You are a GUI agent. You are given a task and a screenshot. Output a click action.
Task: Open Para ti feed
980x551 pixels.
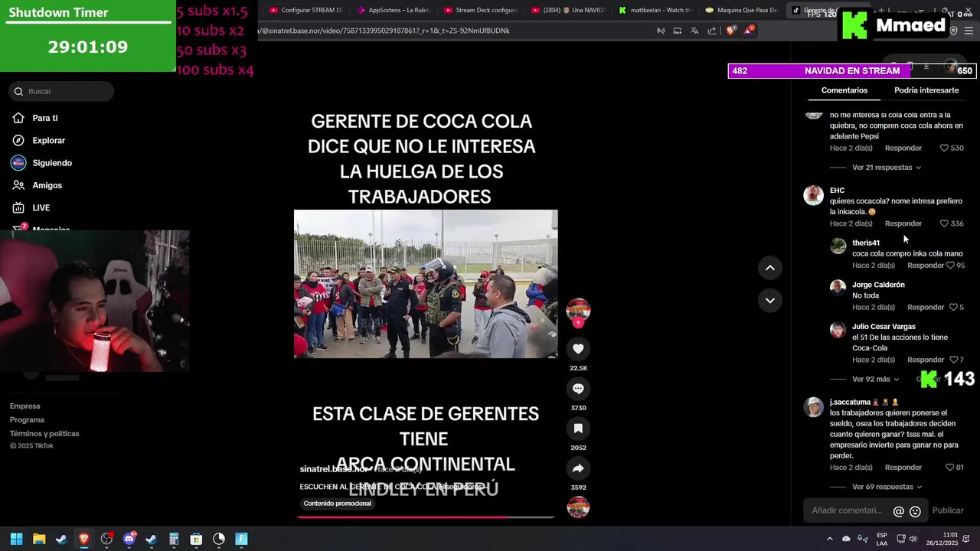point(45,118)
